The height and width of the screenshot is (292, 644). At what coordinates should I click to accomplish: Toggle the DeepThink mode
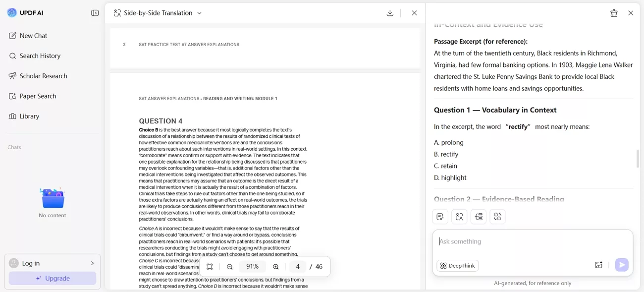click(458, 266)
